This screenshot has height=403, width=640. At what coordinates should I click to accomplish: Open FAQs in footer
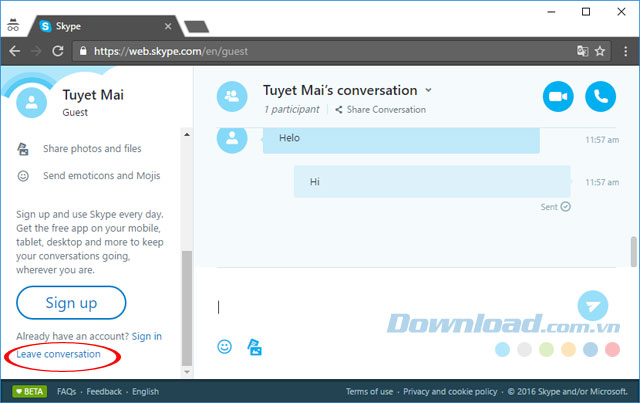tap(67, 392)
